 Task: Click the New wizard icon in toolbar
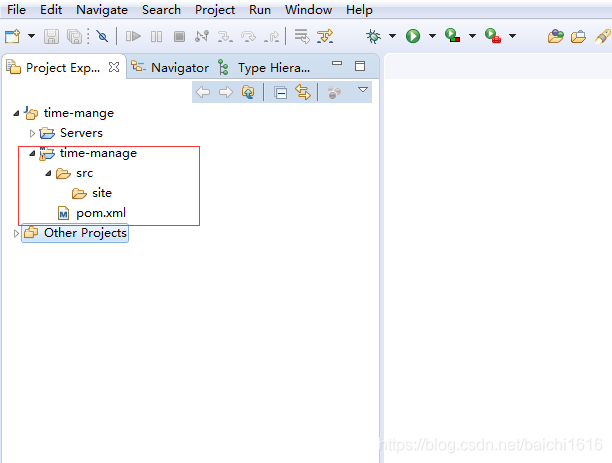coord(12,36)
